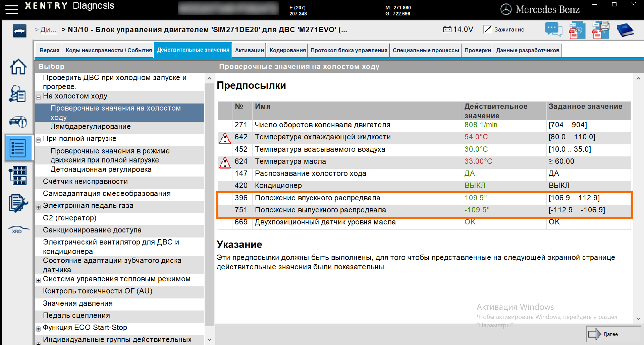Image resolution: width=644 pixels, height=345 pixels.
Task: Click the Mercedes-Benz star logo
Action: [x=506, y=9]
